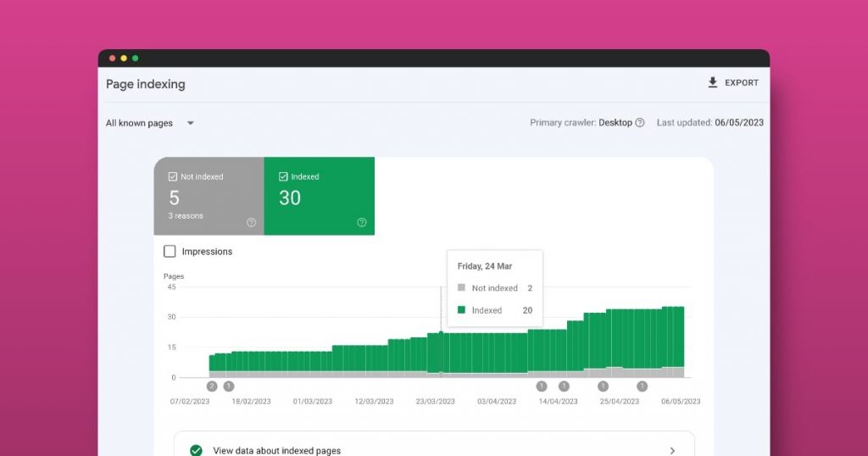This screenshot has width=868, height=456.
Task: Click Pages axis title
Action: pyautogui.click(x=174, y=276)
